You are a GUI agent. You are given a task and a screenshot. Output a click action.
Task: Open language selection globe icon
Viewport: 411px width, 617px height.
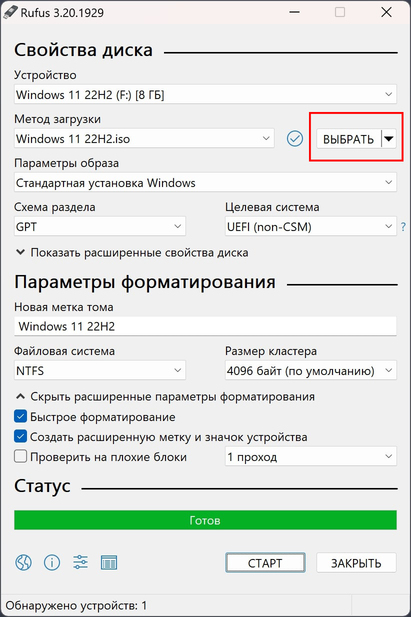[23, 562]
